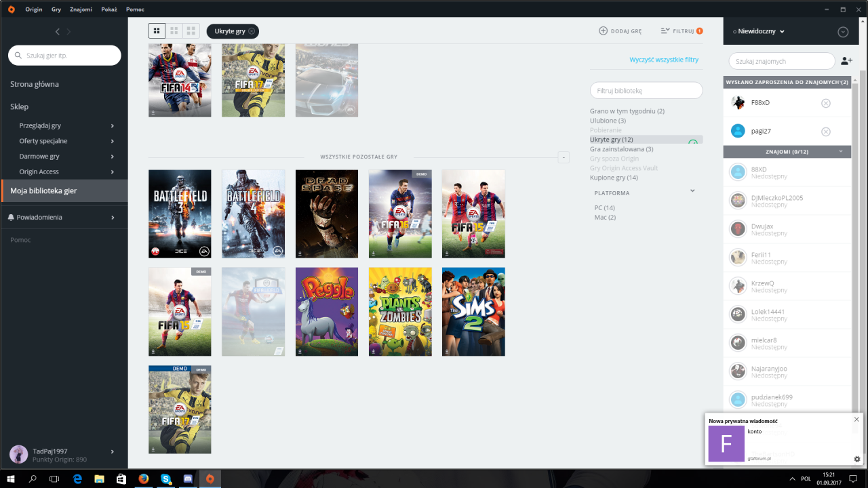Click Dodaj grę plus icon
The height and width of the screenshot is (488, 868).
click(603, 31)
